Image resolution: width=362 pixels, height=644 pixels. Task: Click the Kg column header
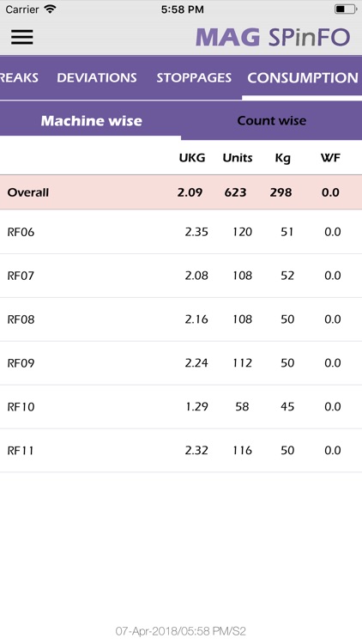[283, 158]
